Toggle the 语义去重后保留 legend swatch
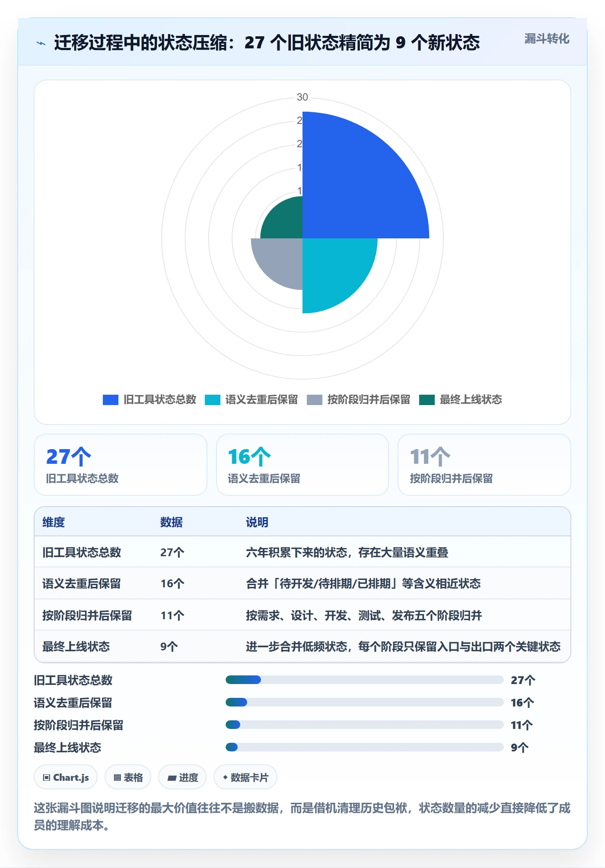This screenshot has height=868, width=605. point(213,400)
